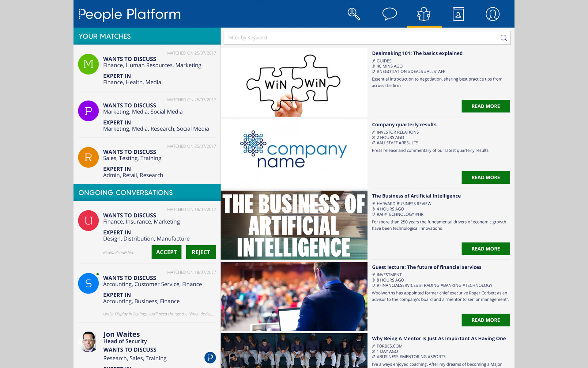Focus the Filter by Keyword field
The height and width of the screenshot is (368, 588).
click(367, 38)
